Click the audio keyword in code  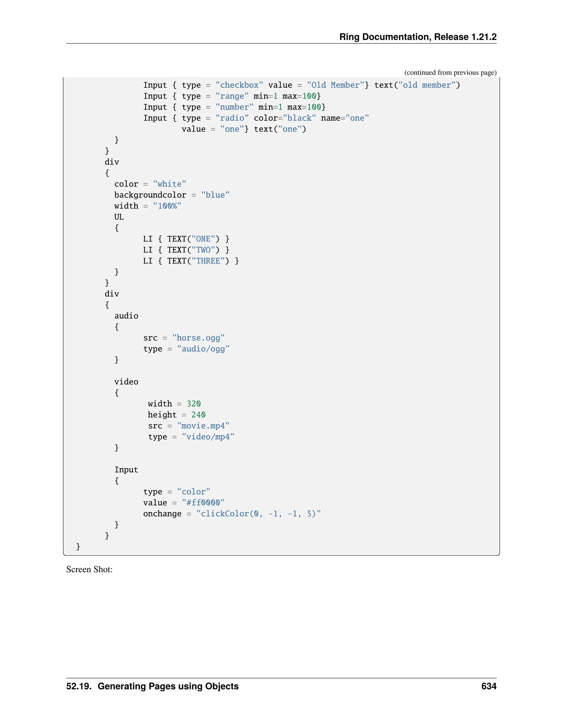[x=126, y=316]
